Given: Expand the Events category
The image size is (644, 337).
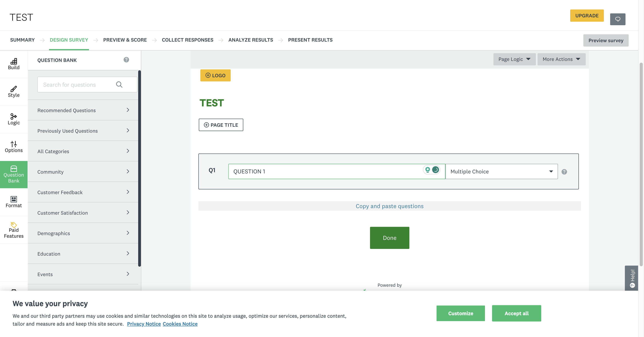Looking at the screenshot, I should point(83,274).
